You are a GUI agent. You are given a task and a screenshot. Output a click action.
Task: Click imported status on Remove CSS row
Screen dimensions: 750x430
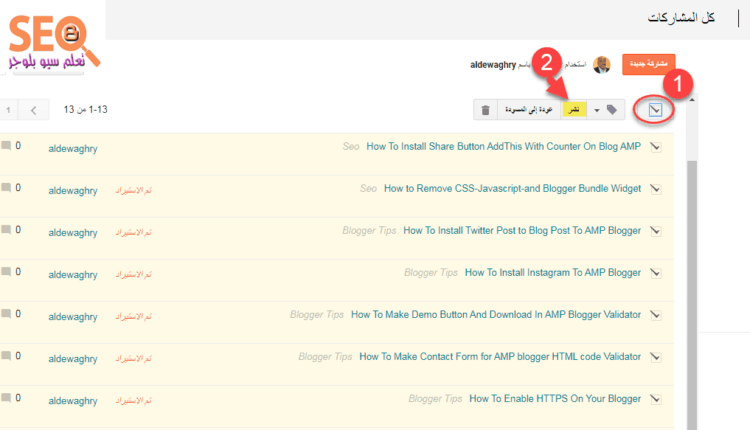coord(133,190)
